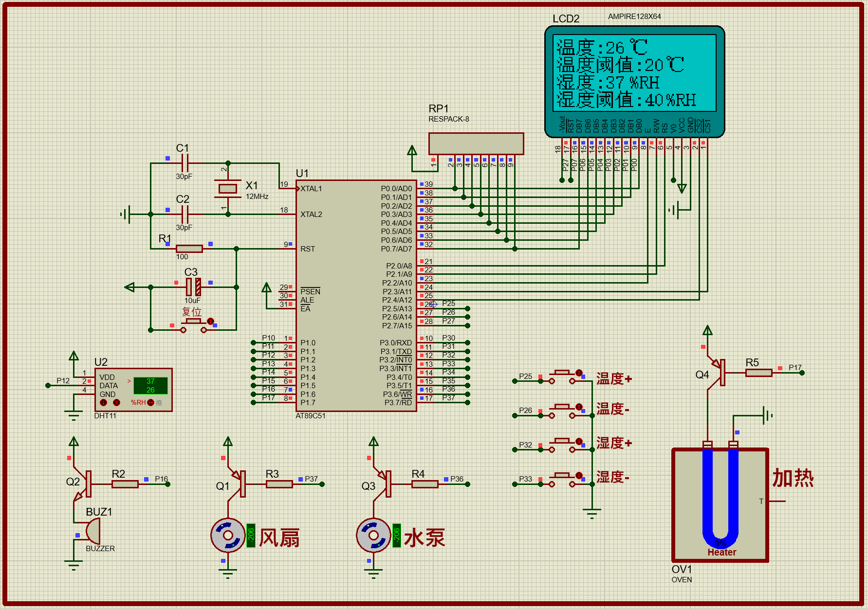The height and width of the screenshot is (609, 868).
Task: Click the BUZZER label under BUZ1
Action: 100,549
